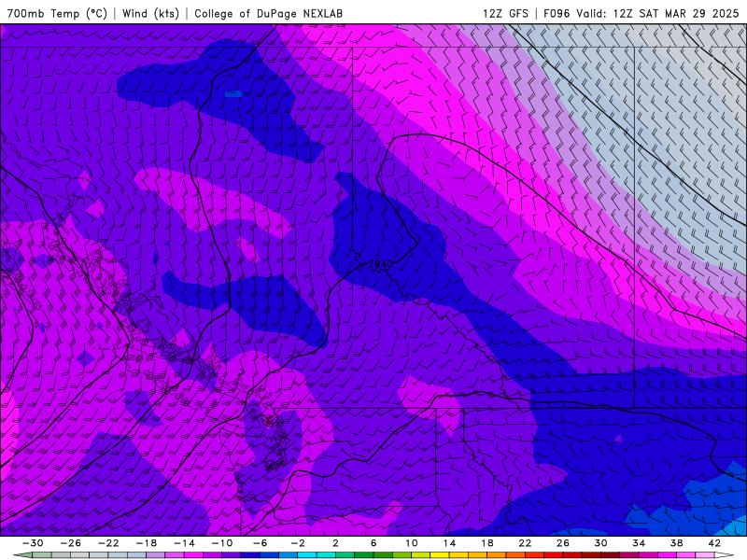Click the '-30' colorbar value

pyautogui.click(x=33, y=543)
